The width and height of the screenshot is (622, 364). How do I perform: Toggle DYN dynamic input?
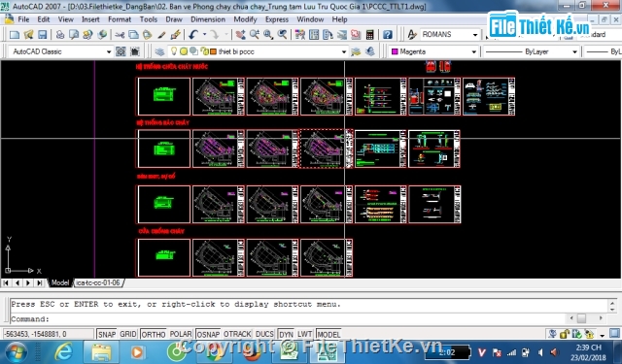click(286, 334)
